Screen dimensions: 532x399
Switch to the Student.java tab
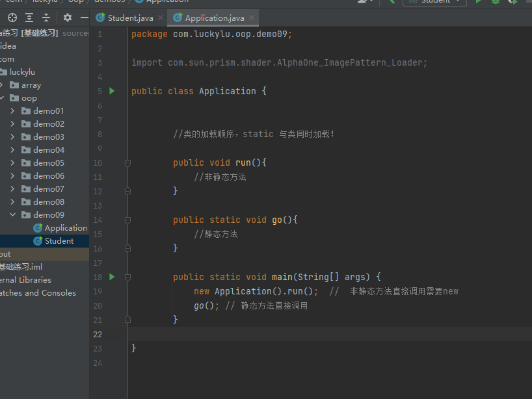click(129, 18)
